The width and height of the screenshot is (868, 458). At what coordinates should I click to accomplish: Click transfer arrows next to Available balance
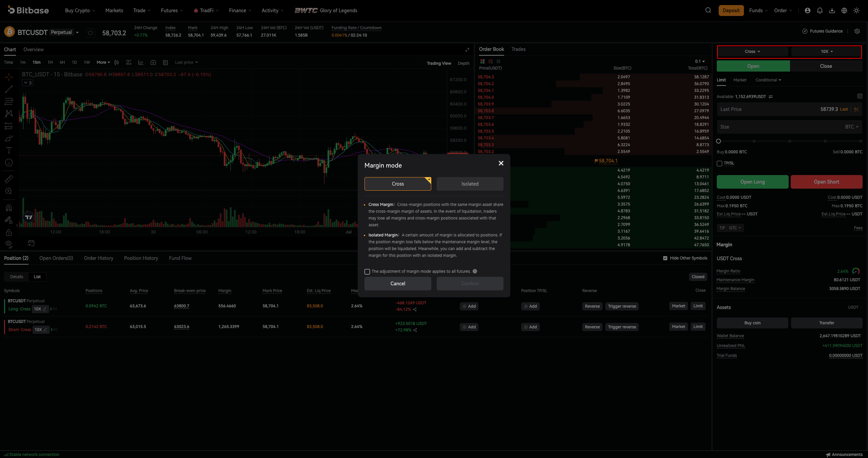771,97
